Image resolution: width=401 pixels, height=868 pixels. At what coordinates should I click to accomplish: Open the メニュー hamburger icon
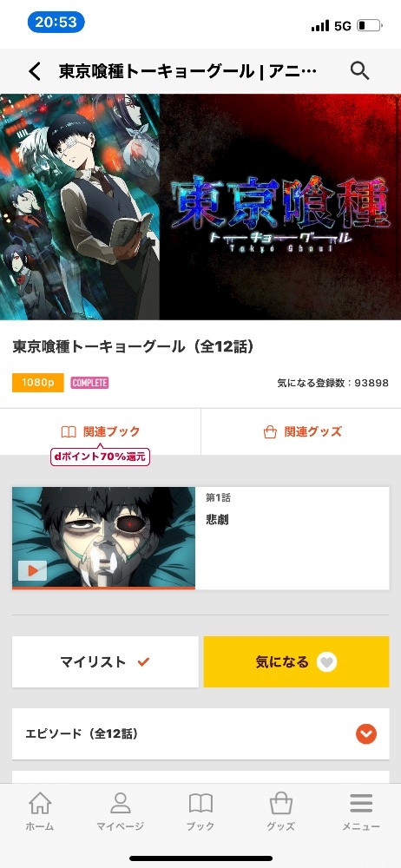click(x=361, y=811)
